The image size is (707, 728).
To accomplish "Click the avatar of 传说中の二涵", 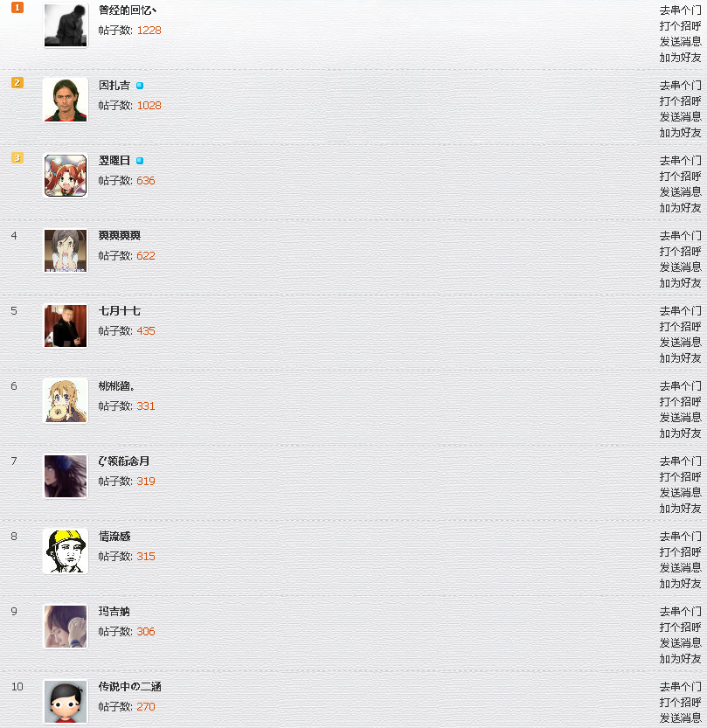I will click(66, 702).
